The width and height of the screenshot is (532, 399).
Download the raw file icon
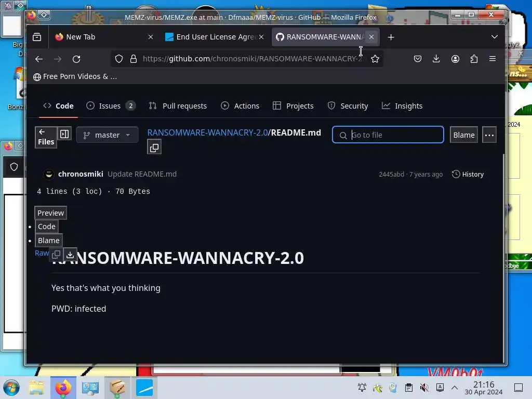(x=70, y=254)
